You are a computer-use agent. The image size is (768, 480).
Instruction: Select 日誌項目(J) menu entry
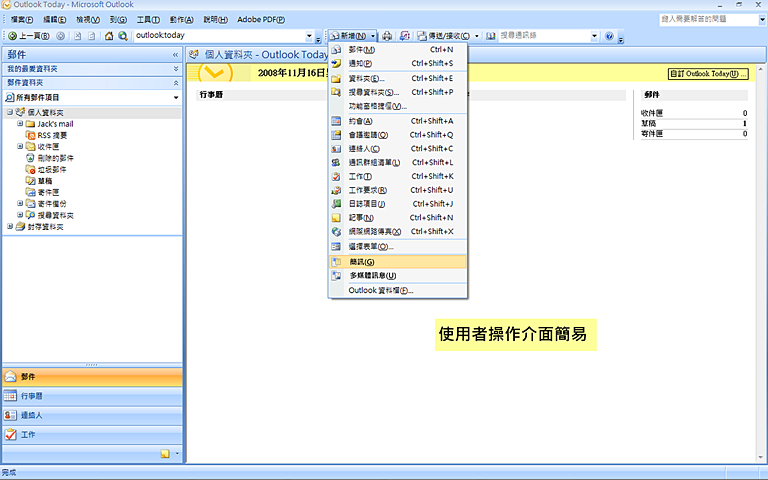pos(398,204)
